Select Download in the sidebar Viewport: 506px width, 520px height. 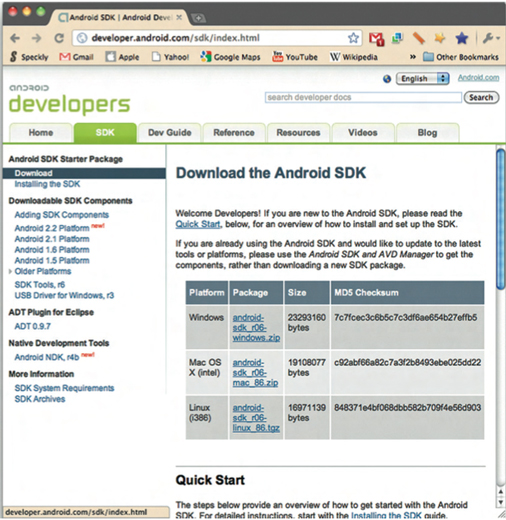click(x=84, y=173)
